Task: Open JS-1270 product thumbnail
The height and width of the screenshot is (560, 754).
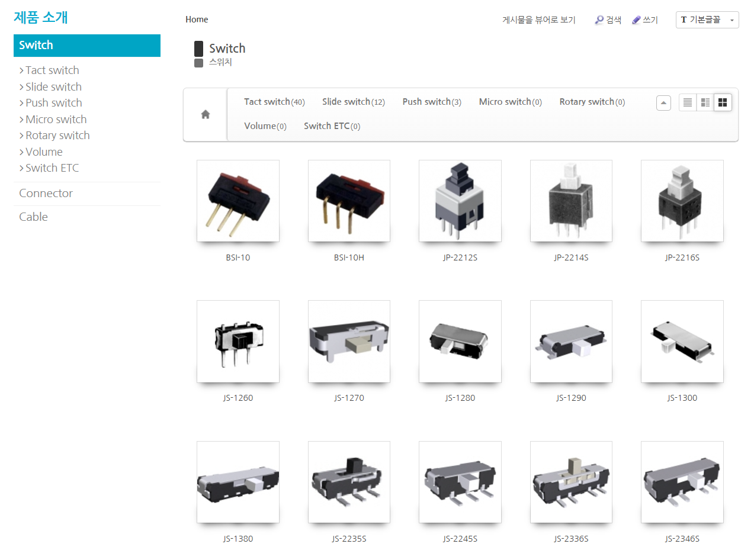Action: point(349,342)
